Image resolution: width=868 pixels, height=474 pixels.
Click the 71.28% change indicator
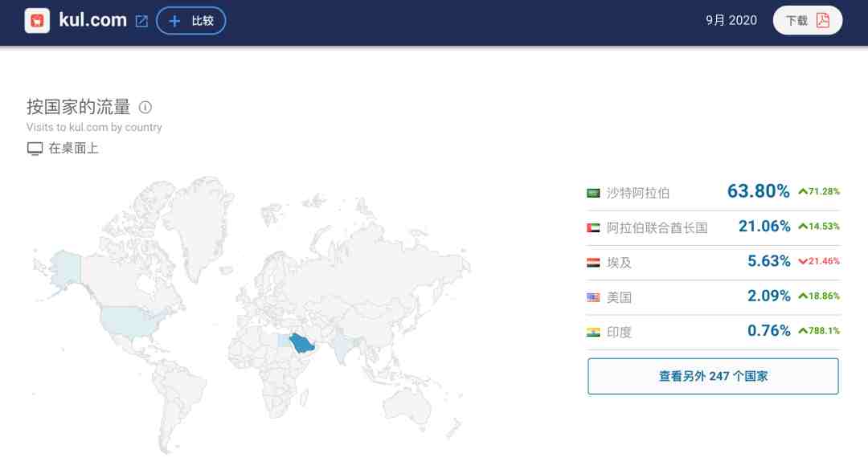click(x=819, y=191)
